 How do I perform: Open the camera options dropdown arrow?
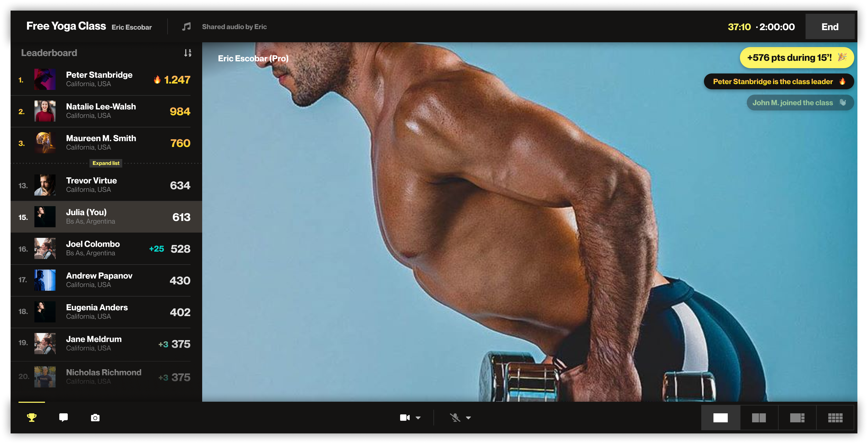[x=418, y=418]
